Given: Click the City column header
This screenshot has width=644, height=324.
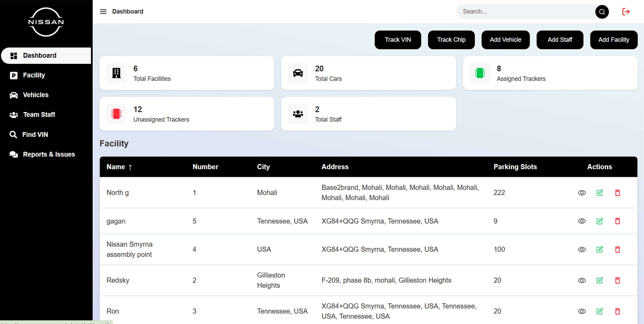Looking at the screenshot, I should (263, 167).
